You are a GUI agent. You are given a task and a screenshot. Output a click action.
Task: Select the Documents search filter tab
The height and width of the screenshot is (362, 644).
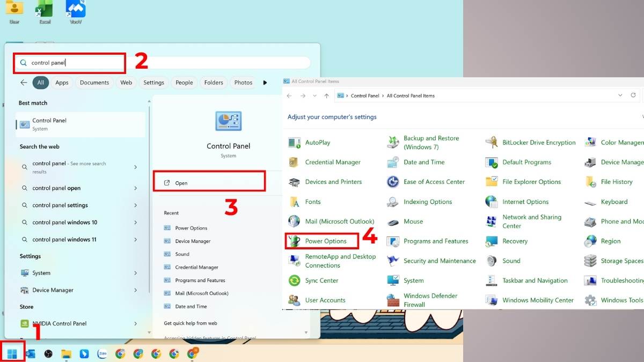[94, 83]
